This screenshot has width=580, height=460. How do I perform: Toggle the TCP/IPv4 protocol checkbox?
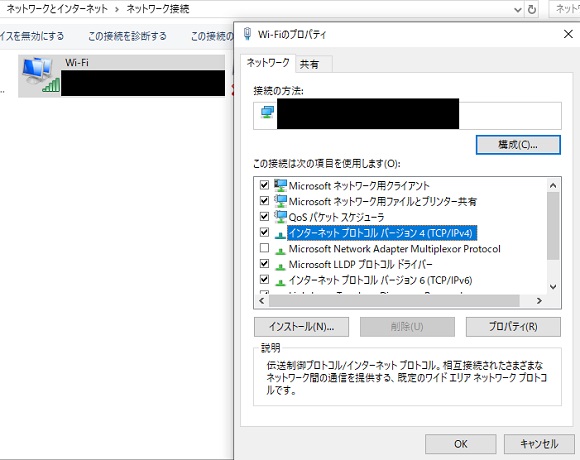click(264, 232)
